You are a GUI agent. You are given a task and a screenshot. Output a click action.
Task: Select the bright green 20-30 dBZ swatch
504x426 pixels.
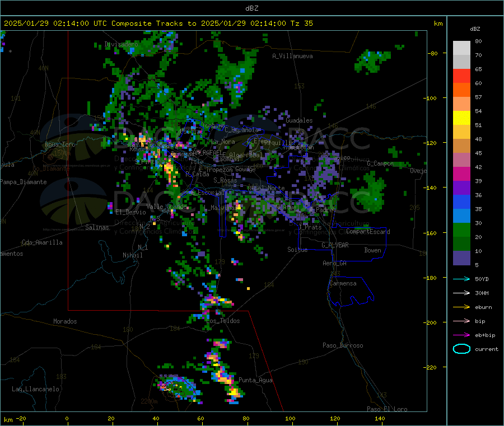pos(461,230)
